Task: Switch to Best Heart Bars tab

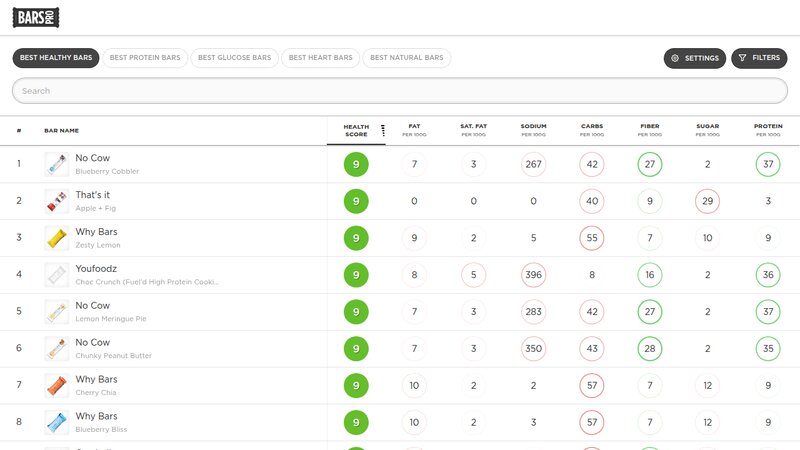Action: (x=320, y=58)
